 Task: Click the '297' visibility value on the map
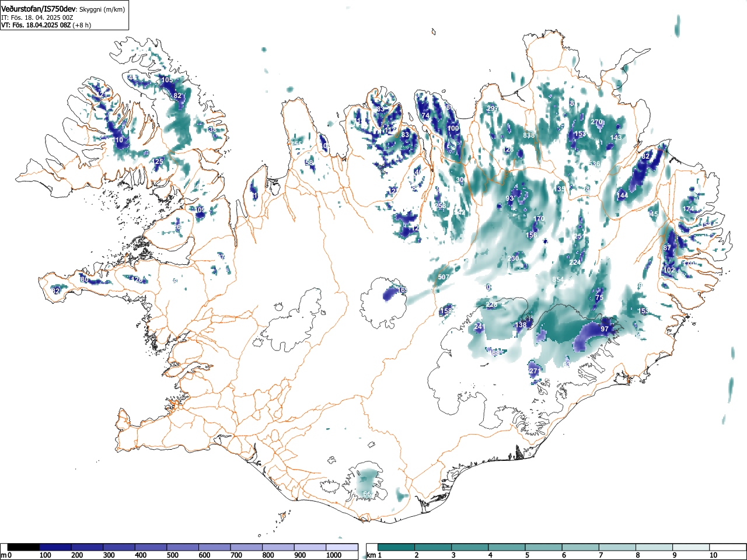tap(492, 108)
